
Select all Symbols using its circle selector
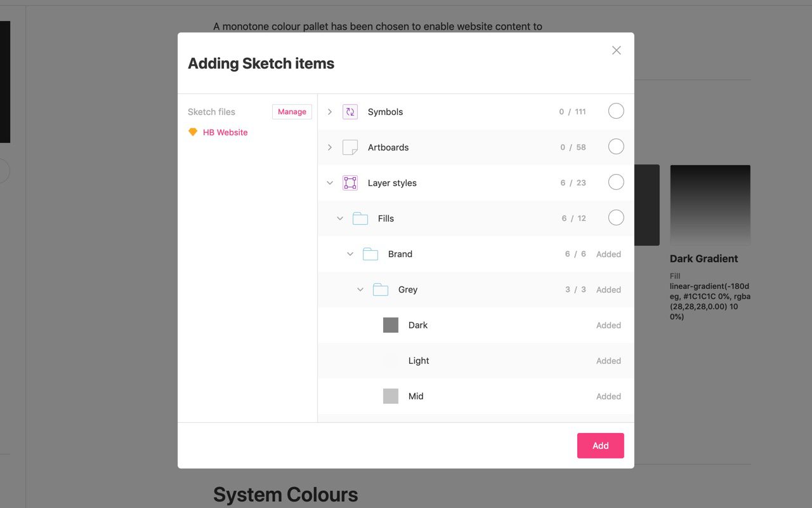point(616,110)
